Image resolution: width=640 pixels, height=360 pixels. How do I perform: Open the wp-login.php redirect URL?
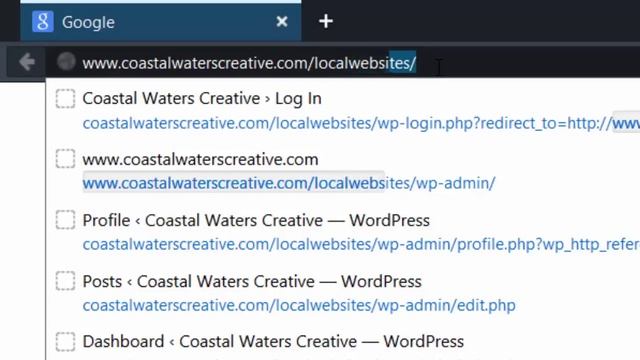[361, 123]
